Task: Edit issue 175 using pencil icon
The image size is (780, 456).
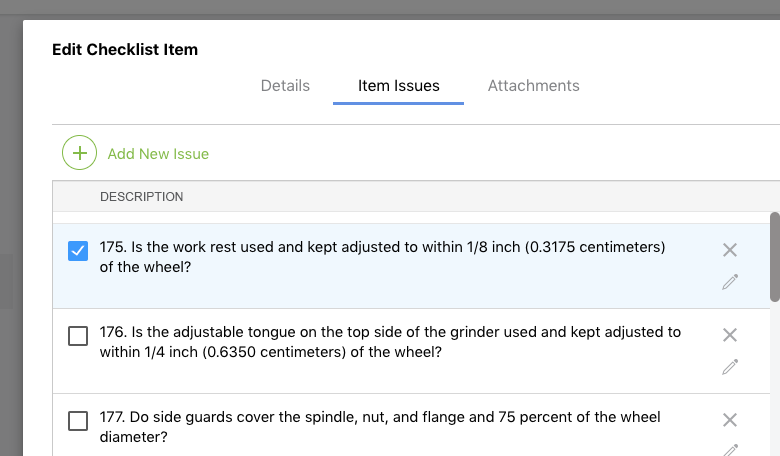Action: point(730,282)
